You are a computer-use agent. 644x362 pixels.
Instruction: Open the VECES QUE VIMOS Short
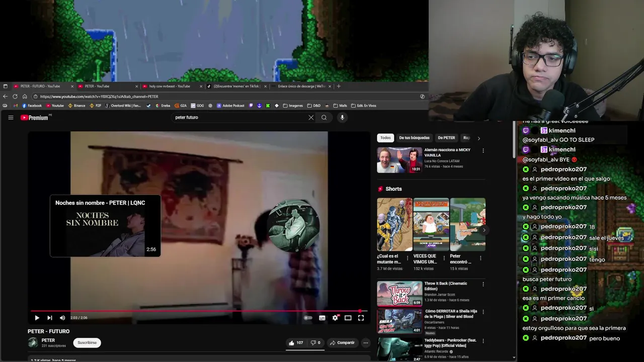click(431, 224)
